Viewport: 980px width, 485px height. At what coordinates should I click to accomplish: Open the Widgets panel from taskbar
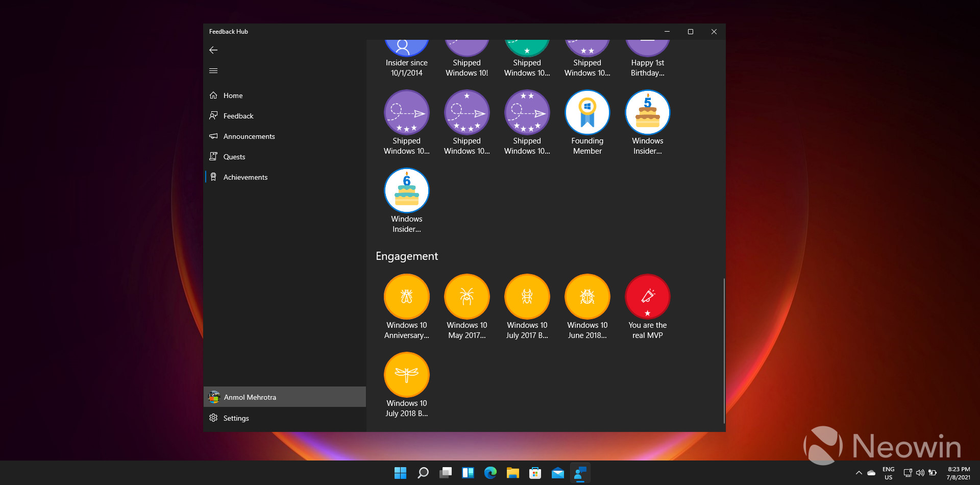[468, 473]
